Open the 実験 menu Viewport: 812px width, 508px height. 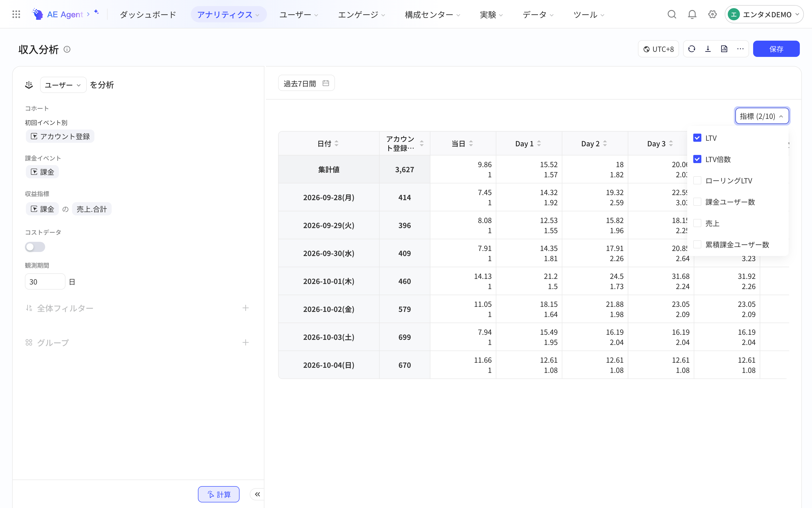(x=491, y=14)
